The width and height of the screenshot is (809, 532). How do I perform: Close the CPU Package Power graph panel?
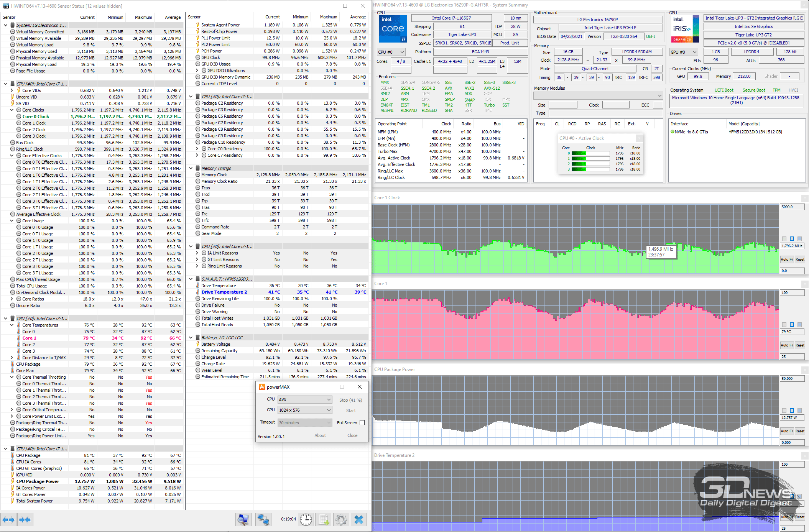click(804, 369)
